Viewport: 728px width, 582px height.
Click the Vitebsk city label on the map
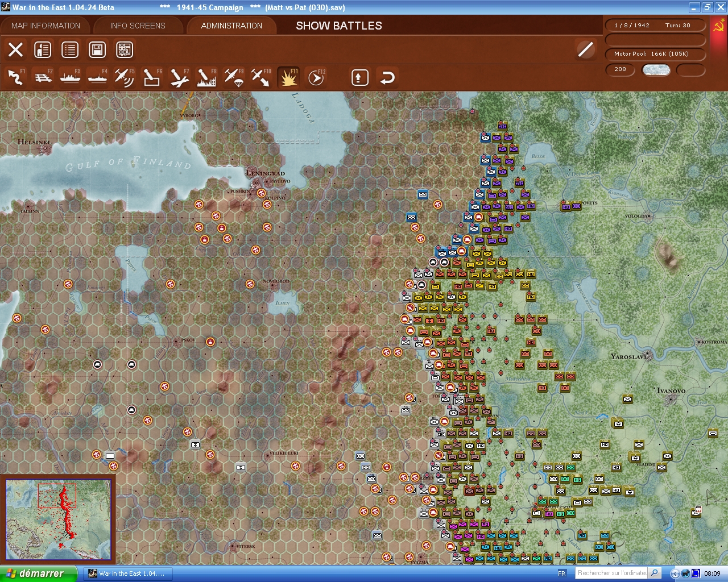246,546
